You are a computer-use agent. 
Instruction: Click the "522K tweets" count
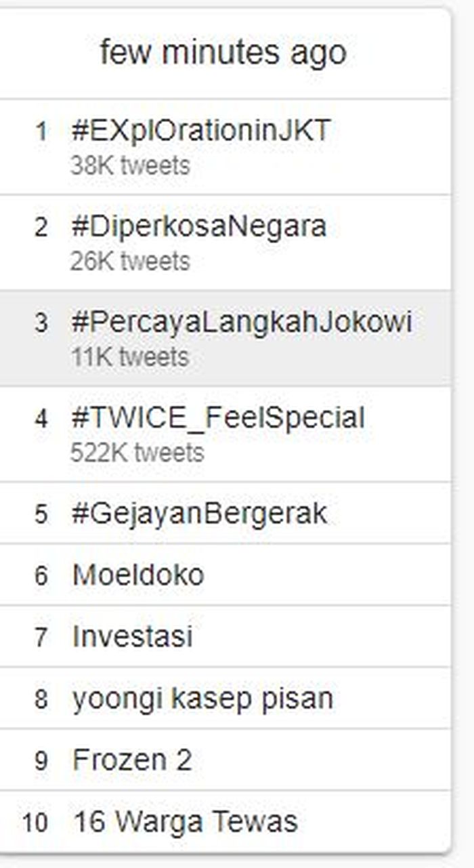click(x=137, y=453)
